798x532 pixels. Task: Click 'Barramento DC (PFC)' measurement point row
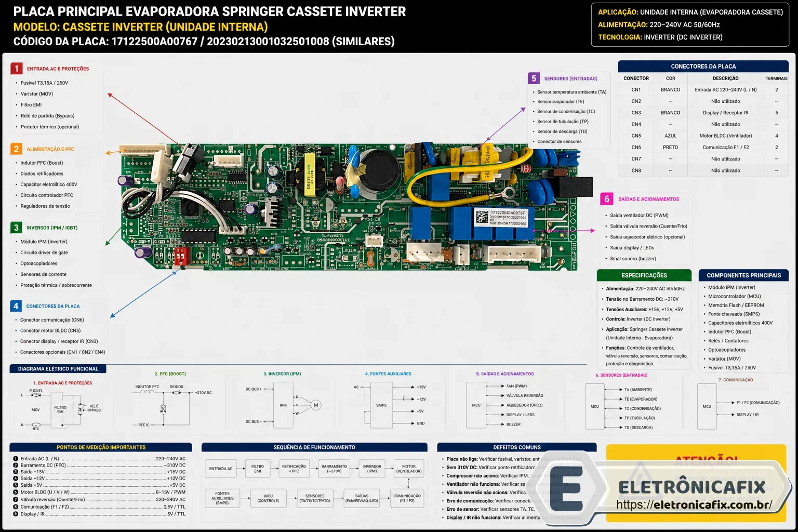(x=99, y=465)
